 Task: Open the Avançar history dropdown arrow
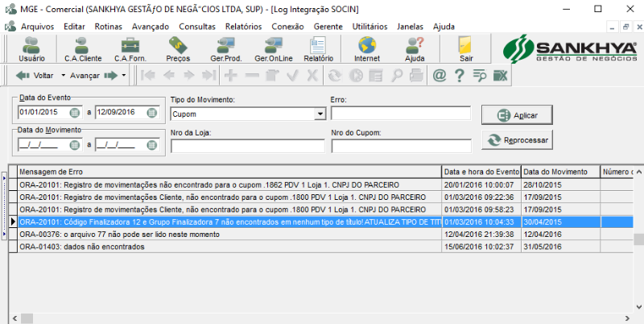click(x=124, y=76)
